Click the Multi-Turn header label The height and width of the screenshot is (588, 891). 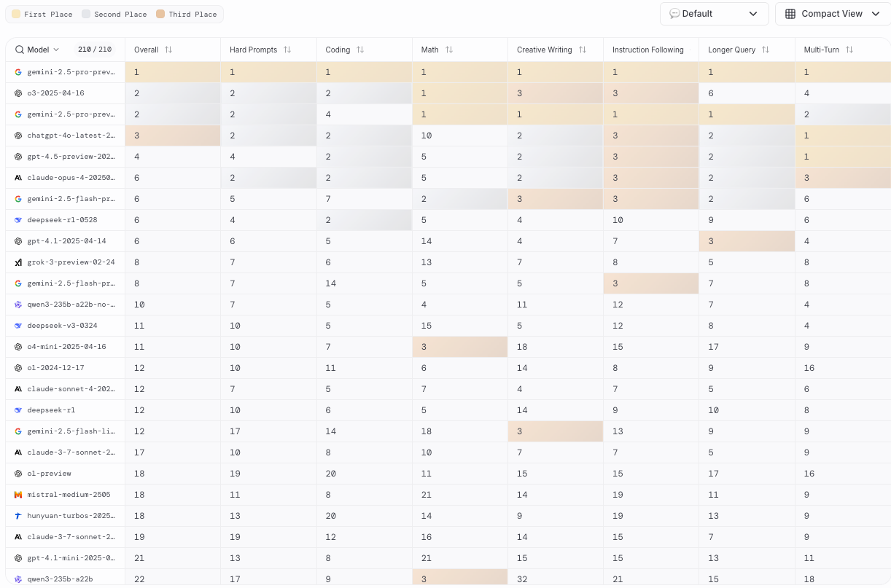822,50
